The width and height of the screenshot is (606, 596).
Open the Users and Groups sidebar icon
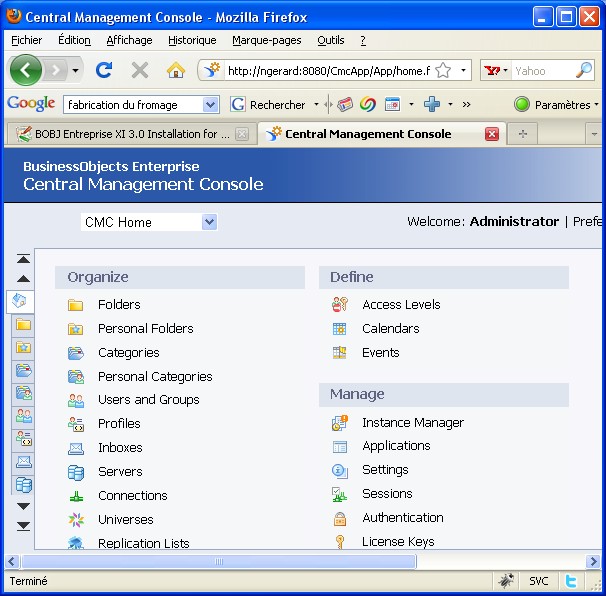[24, 416]
